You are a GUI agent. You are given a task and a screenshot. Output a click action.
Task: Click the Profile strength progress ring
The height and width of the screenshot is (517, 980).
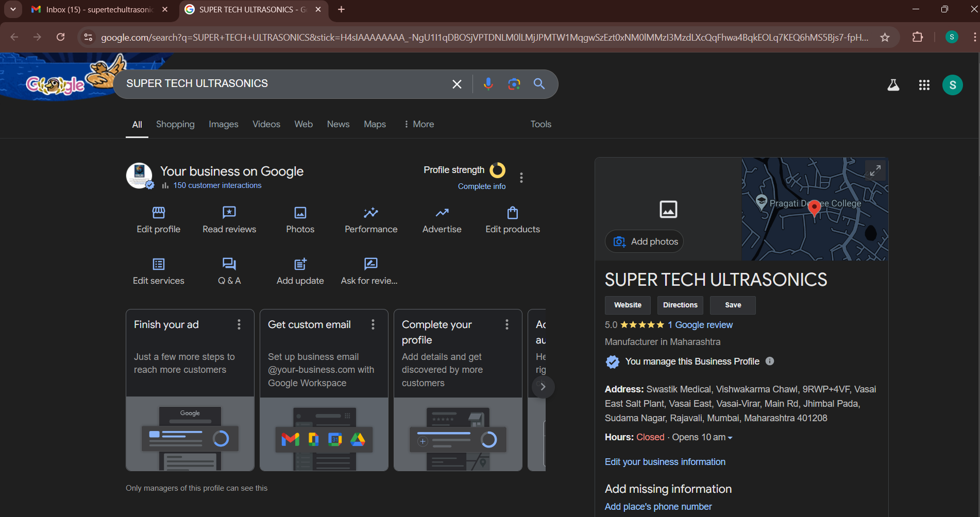point(497,170)
